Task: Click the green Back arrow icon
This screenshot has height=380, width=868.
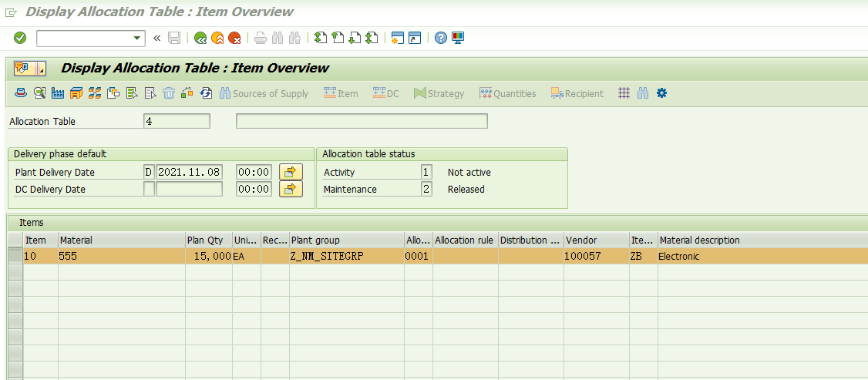Action: tap(200, 39)
